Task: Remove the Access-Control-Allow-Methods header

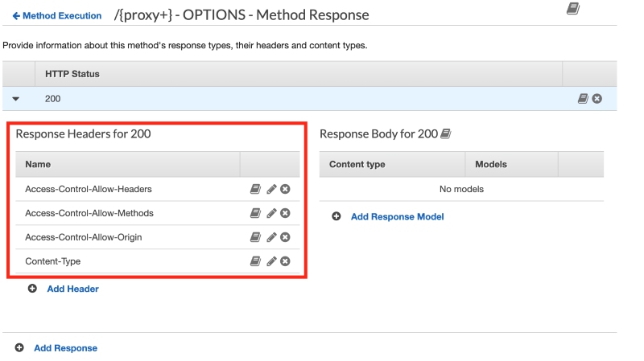Action: click(285, 213)
